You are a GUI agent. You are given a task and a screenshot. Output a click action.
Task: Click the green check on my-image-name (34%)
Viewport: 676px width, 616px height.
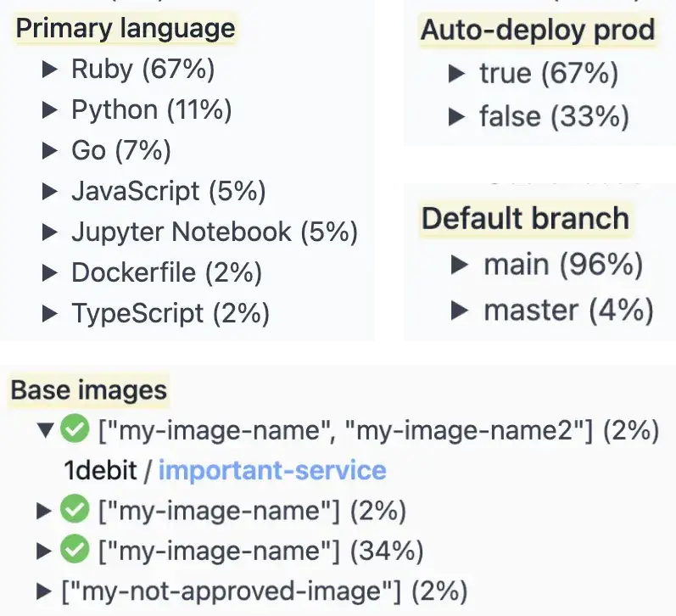coord(75,552)
